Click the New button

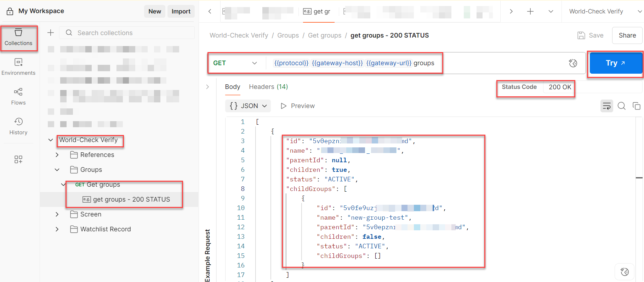155,11
